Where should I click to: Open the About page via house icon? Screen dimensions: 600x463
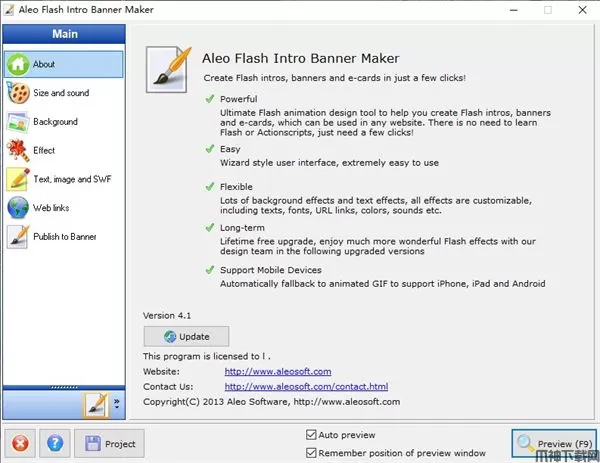(x=18, y=64)
